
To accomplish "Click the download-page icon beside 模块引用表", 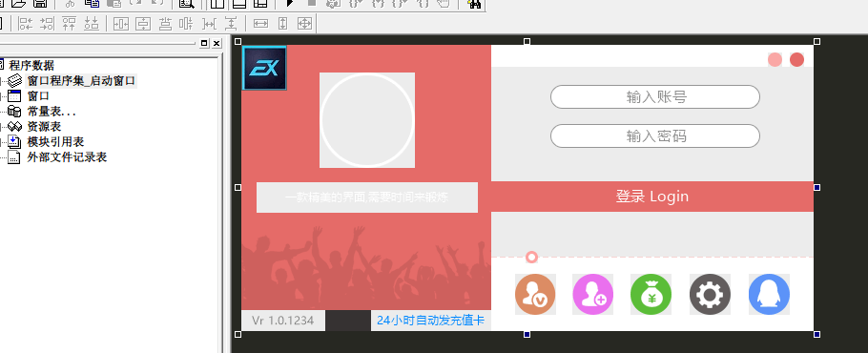I will tap(15, 141).
